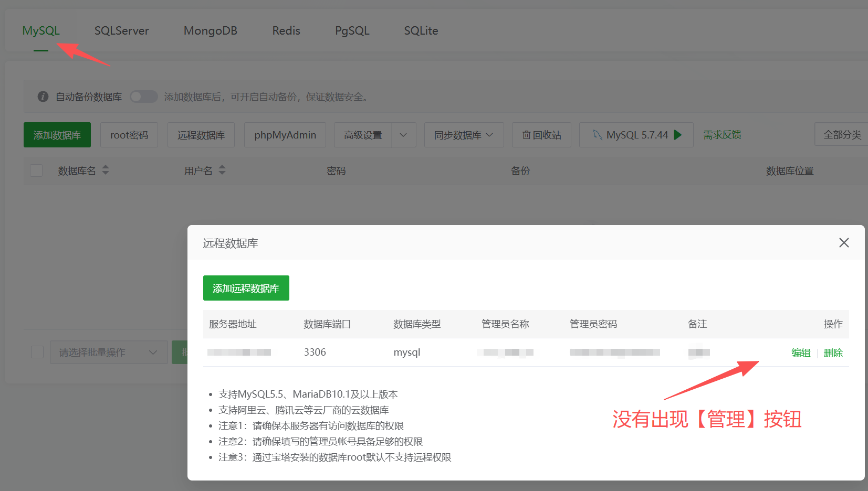Click the mysql database type cell

[x=407, y=352]
